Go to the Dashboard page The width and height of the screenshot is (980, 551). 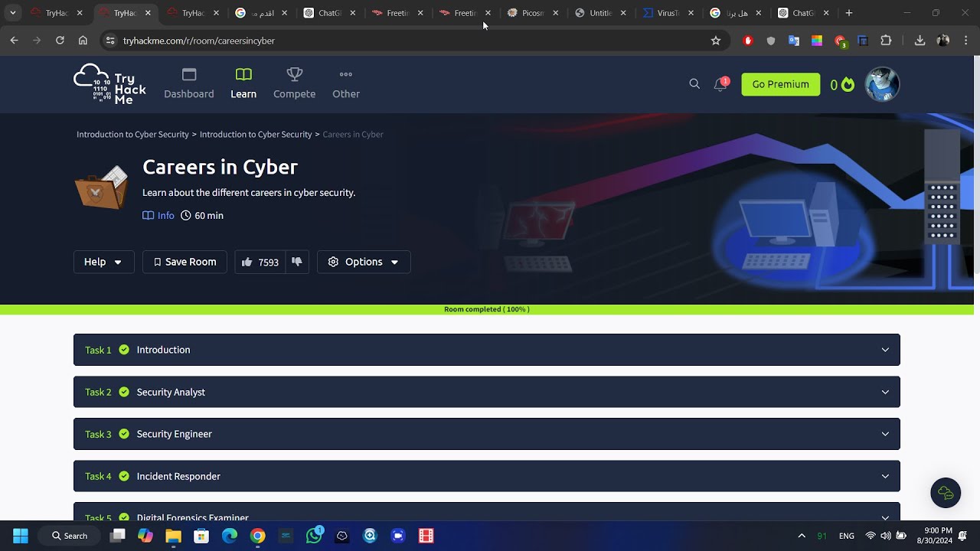point(189,84)
